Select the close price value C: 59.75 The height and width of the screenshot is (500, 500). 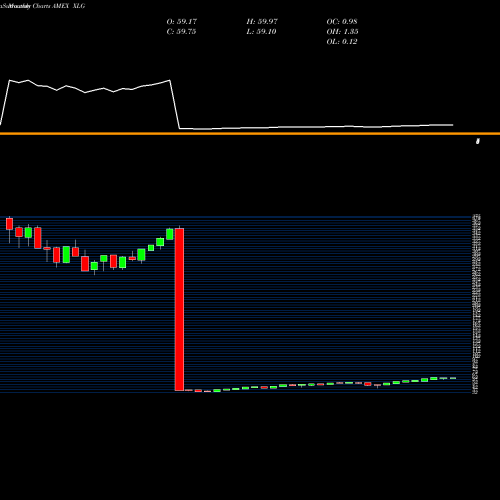point(181,32)
